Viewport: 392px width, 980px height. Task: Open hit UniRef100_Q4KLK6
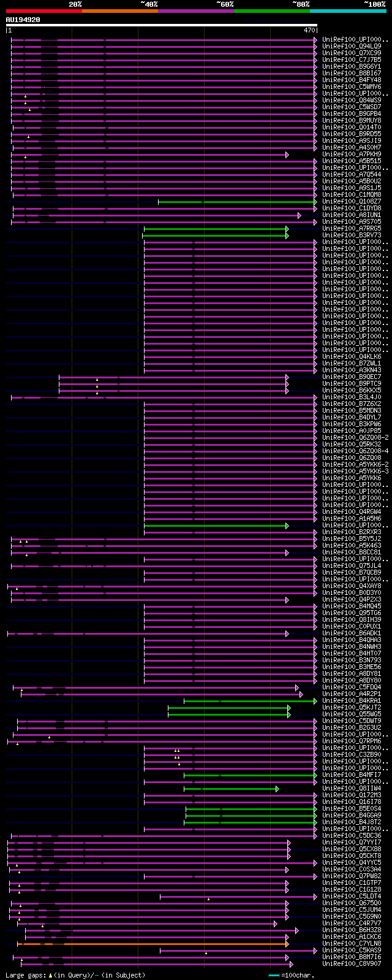click(352, 356)
